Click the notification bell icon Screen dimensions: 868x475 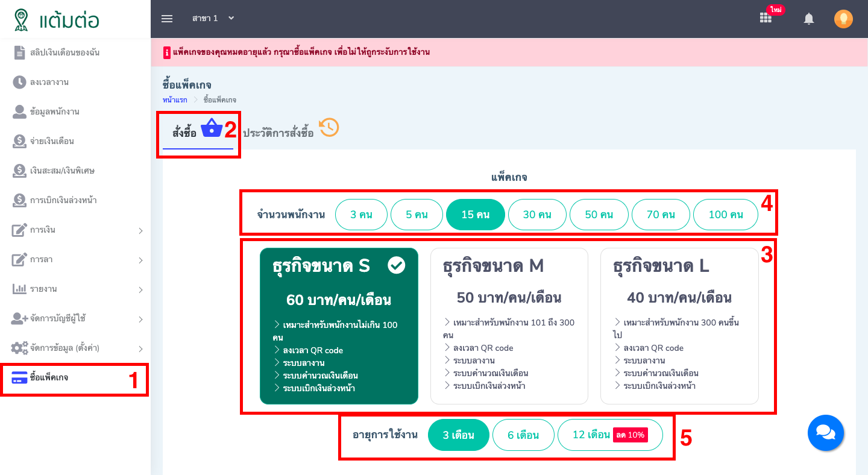808,19
